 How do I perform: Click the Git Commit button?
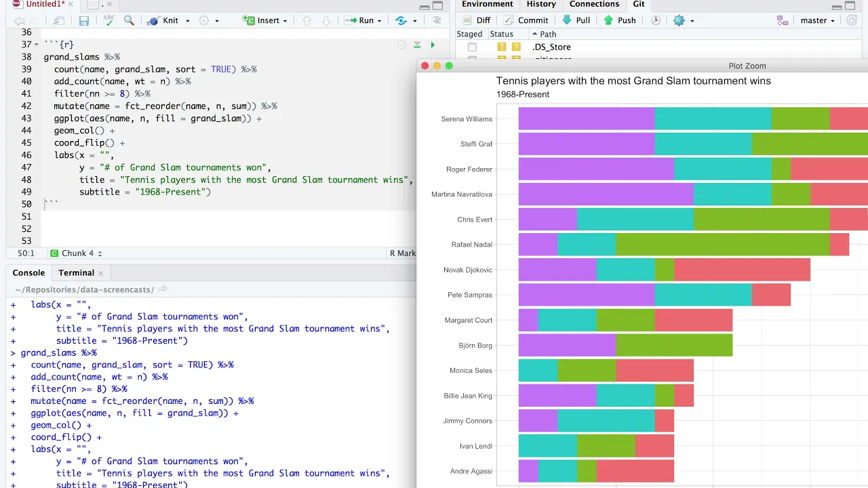point(526,20)
